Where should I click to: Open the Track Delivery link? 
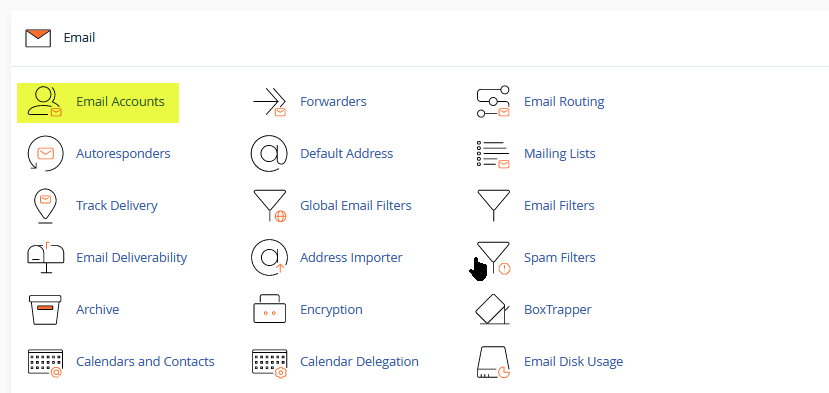(x=117, y=205)
